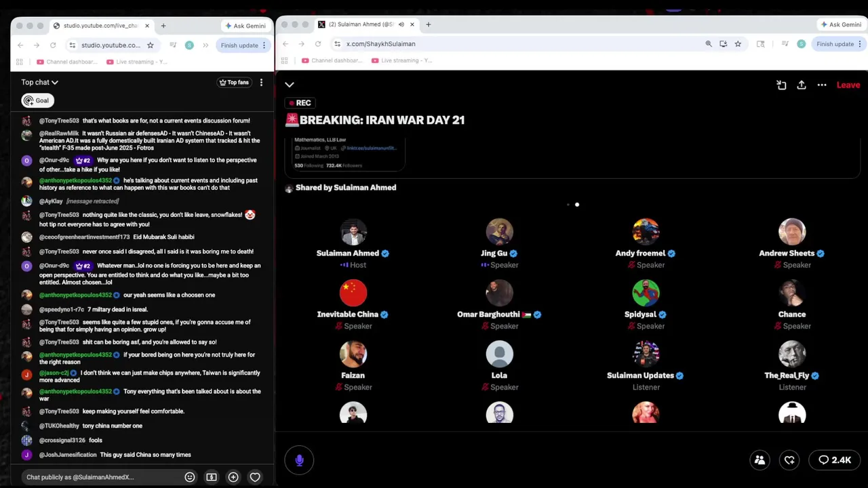Expand the Top chat dropdown
This screenshot has width=868, height=488.
39,82
